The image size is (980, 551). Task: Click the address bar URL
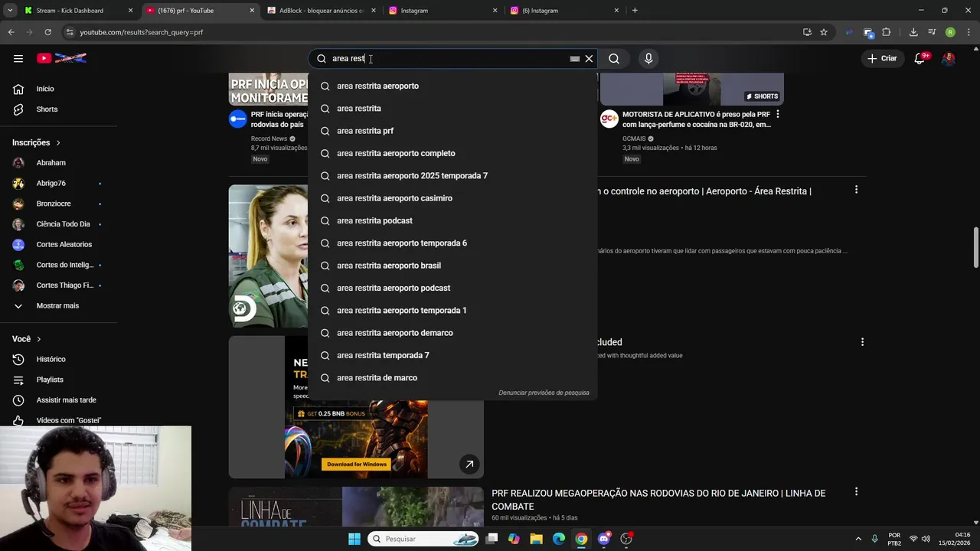(142, 32)
